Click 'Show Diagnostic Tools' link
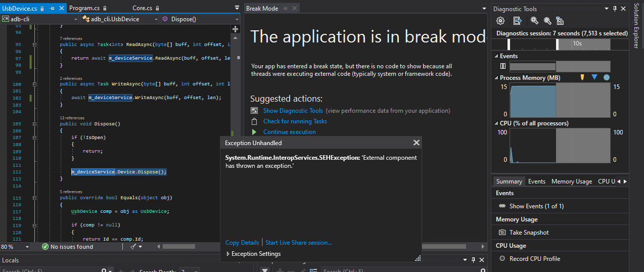644x272 pixels. point(293,111)
